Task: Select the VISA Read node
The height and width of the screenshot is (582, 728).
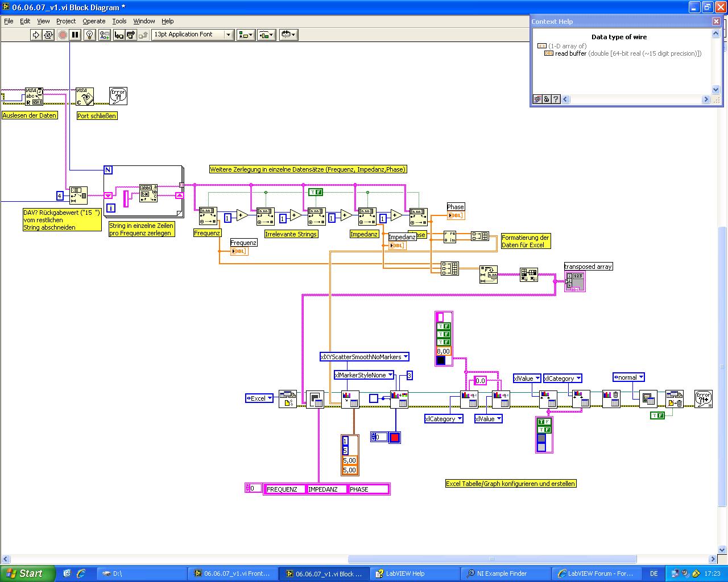Action: (x=34, y=97)
